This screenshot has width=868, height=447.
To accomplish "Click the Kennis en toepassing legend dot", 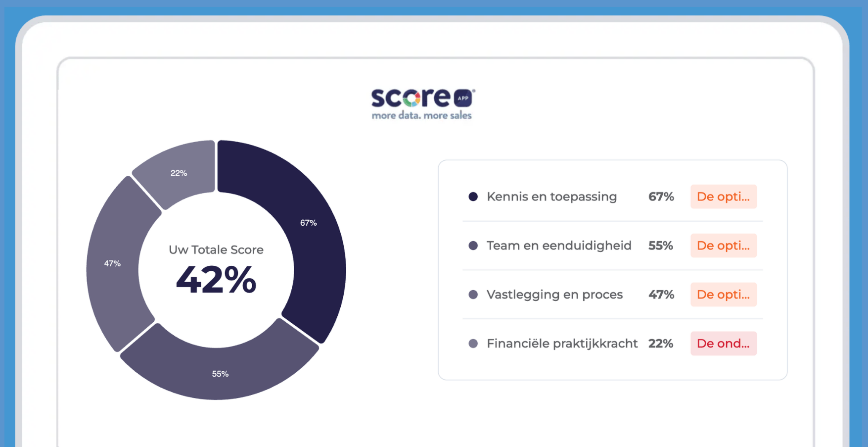I will [473, 197].
